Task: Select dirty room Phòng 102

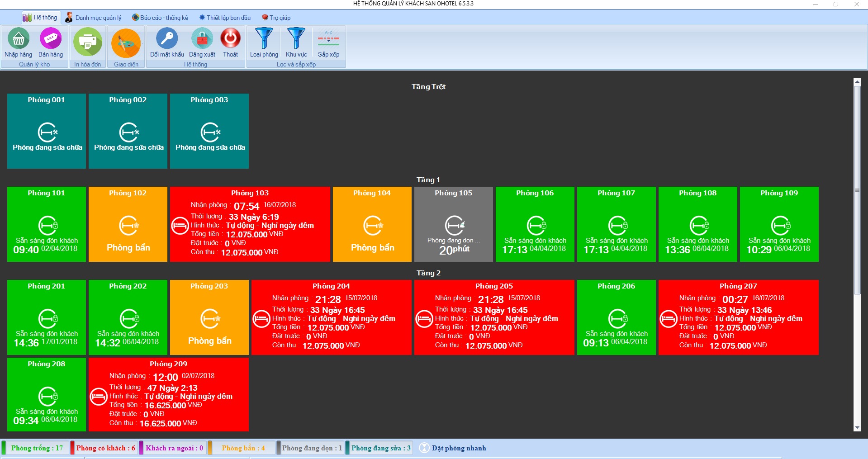Action: coord(128,224)
